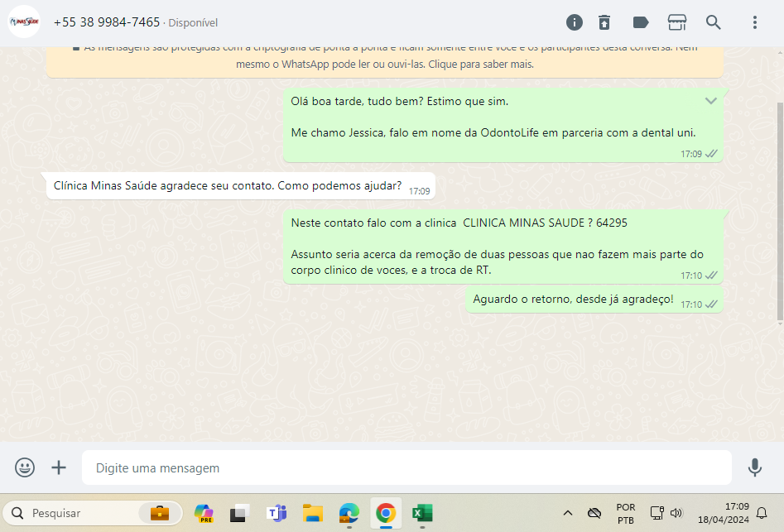
Task: Show hidden tray icons chevron
Action: point(567,513)
